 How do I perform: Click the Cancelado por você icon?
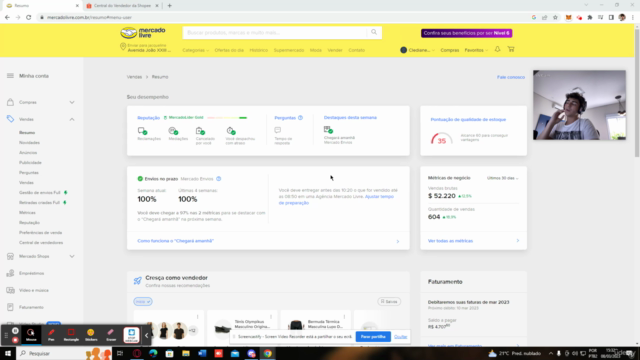click(200, 131)
